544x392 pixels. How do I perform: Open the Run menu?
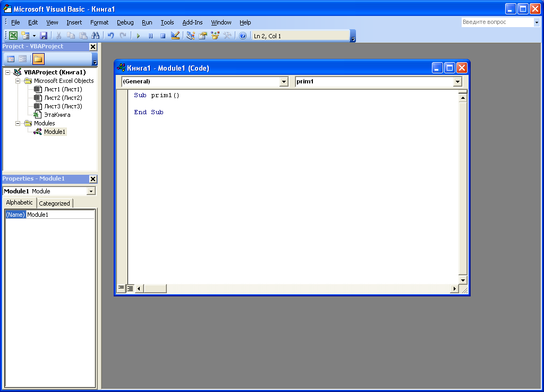[x=147, y=22]
